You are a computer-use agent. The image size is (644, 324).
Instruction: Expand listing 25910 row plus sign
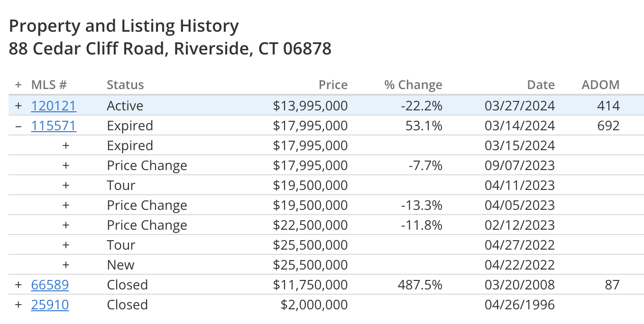18,305
